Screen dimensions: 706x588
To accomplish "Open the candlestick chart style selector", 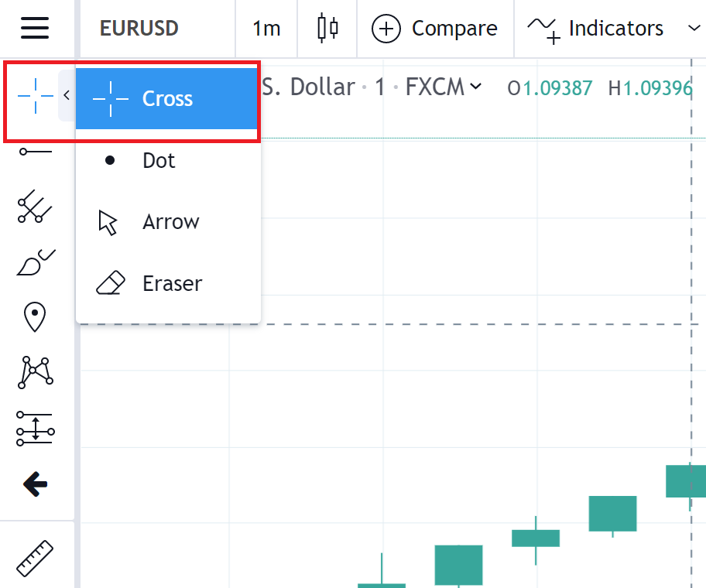I will [327, 29].
